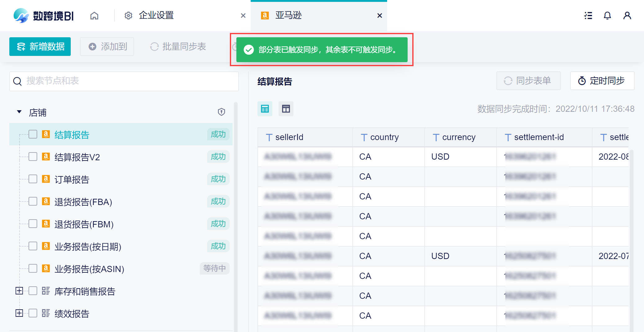This screenshot has height=332, width=644.
Task: Switch to the first table view icon
Action: 265,109
